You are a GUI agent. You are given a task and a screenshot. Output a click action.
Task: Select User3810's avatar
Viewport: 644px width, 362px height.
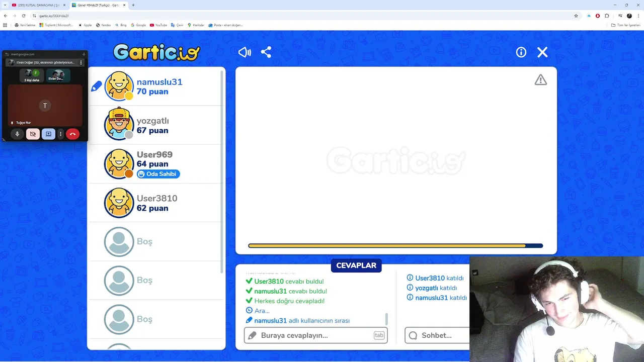pos(119,203)
